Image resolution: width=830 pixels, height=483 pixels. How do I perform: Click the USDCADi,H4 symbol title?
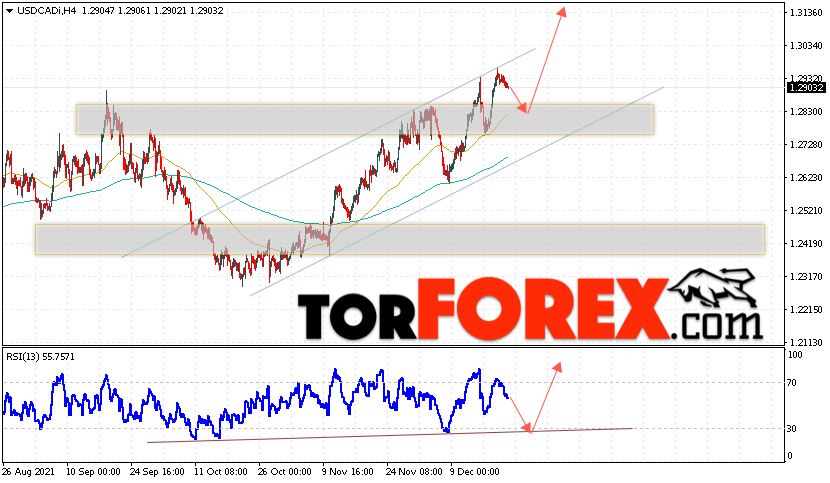[47, 11]
